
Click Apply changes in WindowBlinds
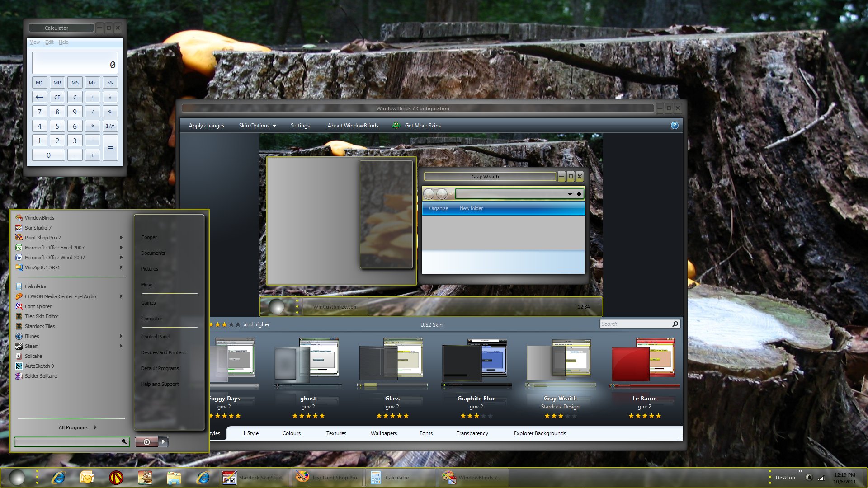[206, 126]
